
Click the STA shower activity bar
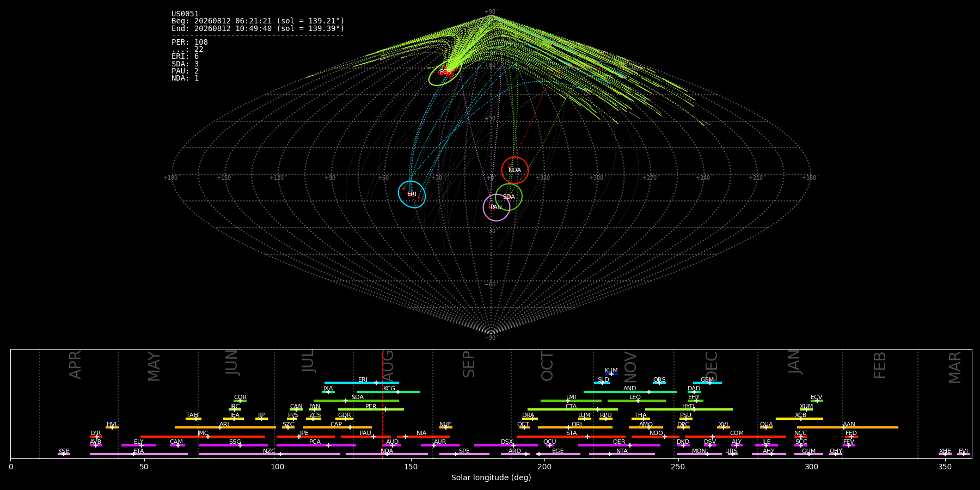click(571, 437)
